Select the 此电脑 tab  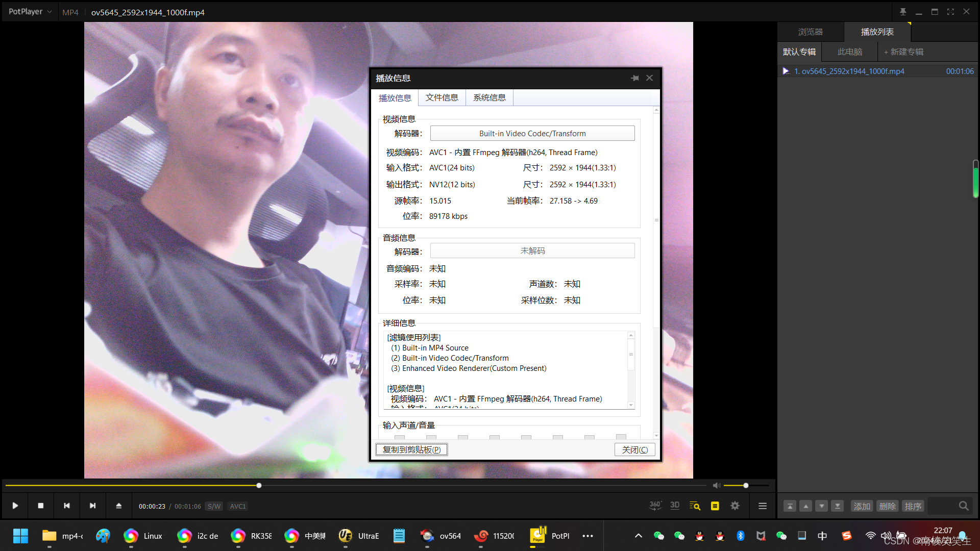click(x=850, y=52)
